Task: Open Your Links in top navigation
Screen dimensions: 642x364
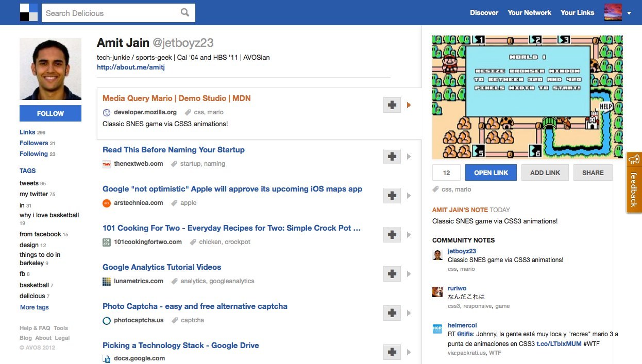Action: (577, 12)
